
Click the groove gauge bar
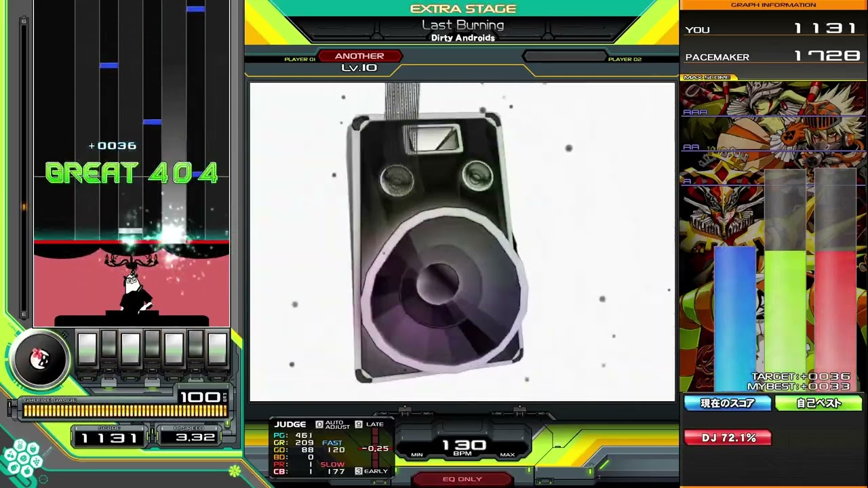pyautogui.click(x=125, y=410)
